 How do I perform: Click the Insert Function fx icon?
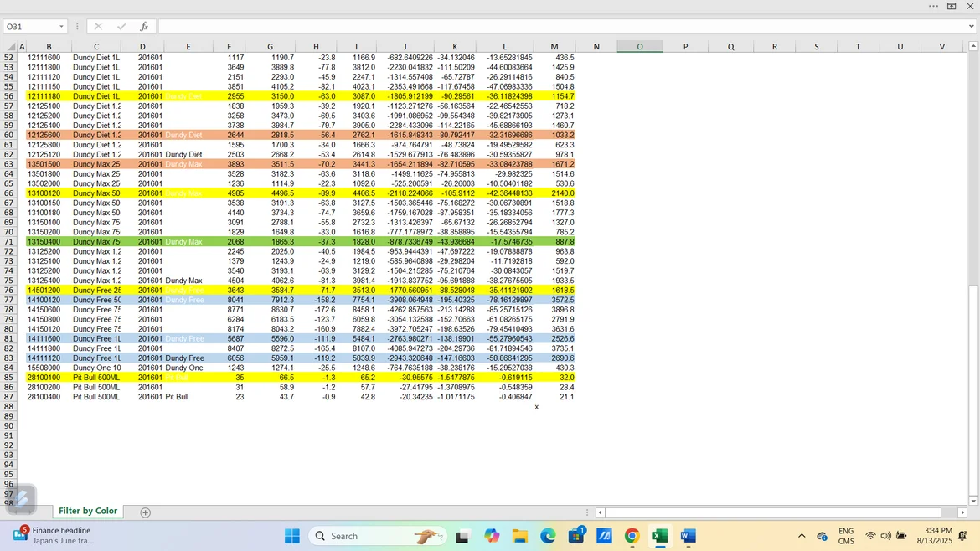pos(144,26)
